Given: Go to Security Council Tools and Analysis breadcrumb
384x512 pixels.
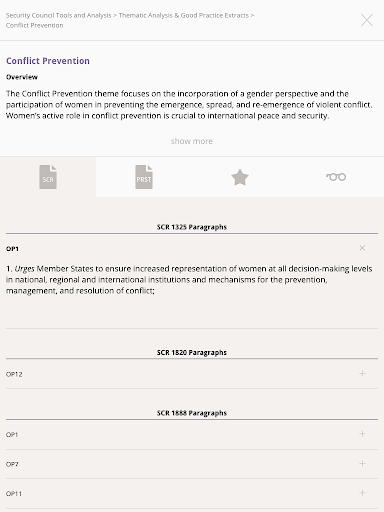Looking at the screenshot, I should tap(58, 15).
